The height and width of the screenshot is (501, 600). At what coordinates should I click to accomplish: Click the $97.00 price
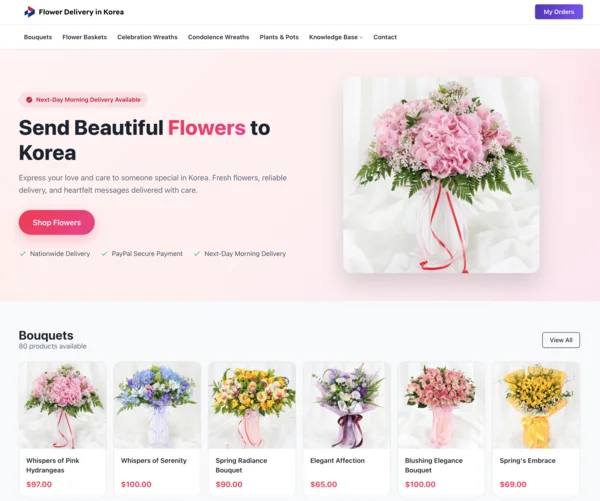[x=39, y=485]
